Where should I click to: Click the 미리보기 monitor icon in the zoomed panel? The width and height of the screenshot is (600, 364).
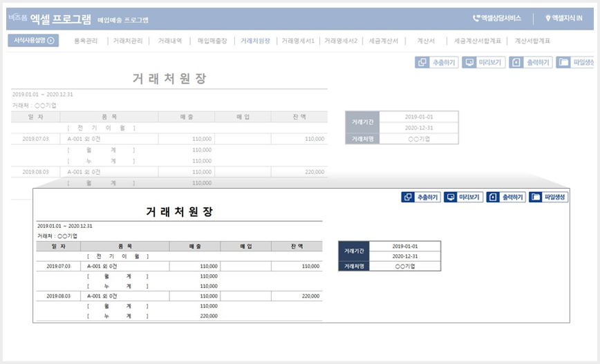(451, 197)
